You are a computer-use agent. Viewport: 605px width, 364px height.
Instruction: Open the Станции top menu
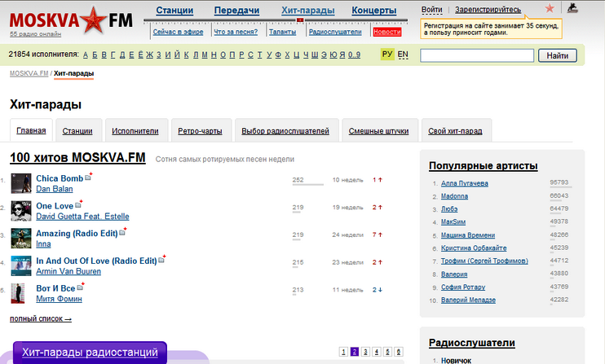click(x=174, y=11)
